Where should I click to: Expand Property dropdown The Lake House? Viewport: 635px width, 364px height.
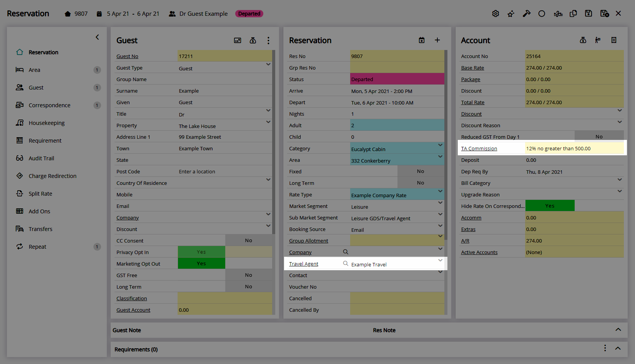point(268,122)
